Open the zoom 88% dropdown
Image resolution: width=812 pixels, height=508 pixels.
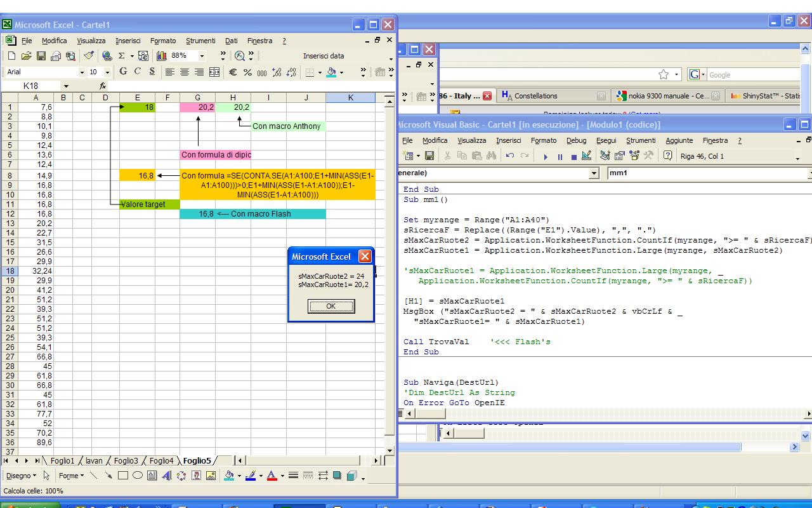(202, 56)
